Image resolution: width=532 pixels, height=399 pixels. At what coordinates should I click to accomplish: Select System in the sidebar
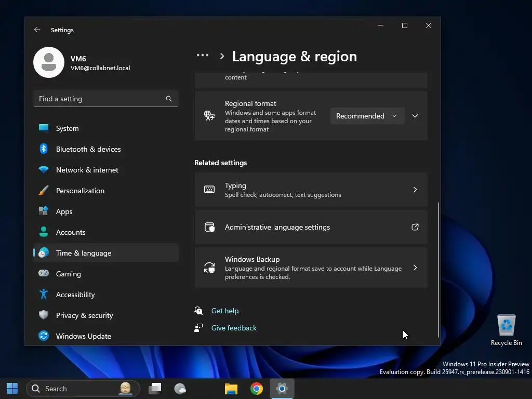point(106,128)
